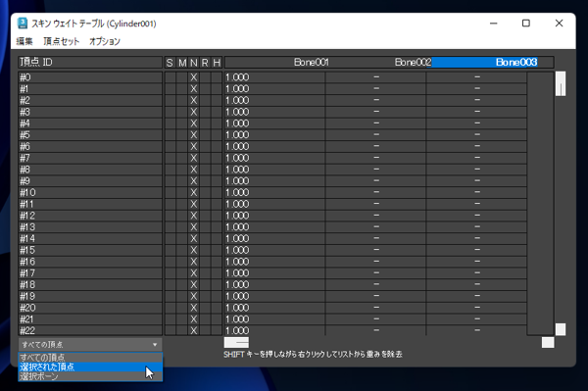Click Bone002 weight cell for vertex #1
This screenshot has height=391, width=588.
[x=375, y=89]
